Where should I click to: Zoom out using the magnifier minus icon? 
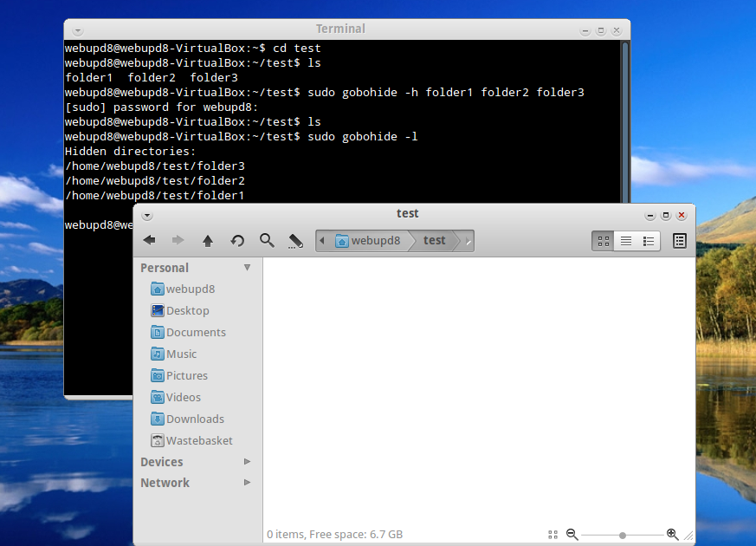572,535
